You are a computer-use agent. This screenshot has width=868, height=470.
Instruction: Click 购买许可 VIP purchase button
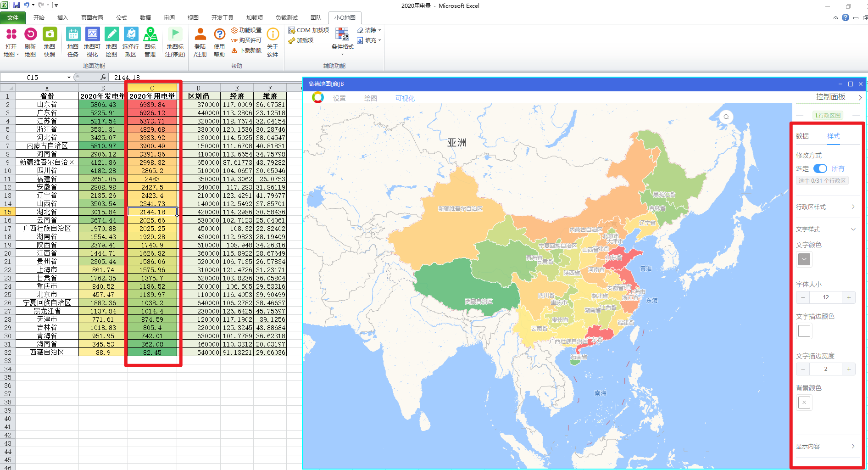coord(246,40)
